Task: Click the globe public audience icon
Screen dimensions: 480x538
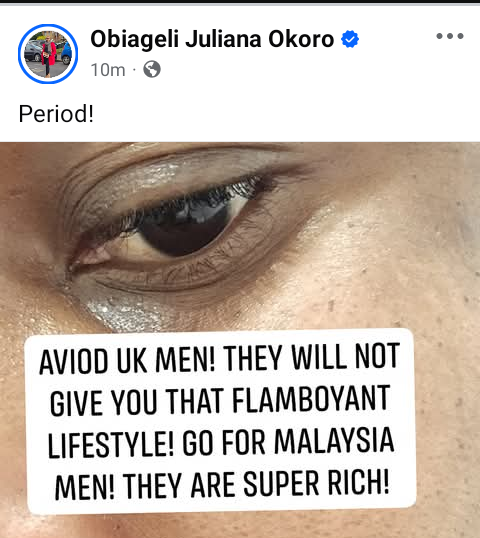Action: pyautogui.click(x=152, y=69)
